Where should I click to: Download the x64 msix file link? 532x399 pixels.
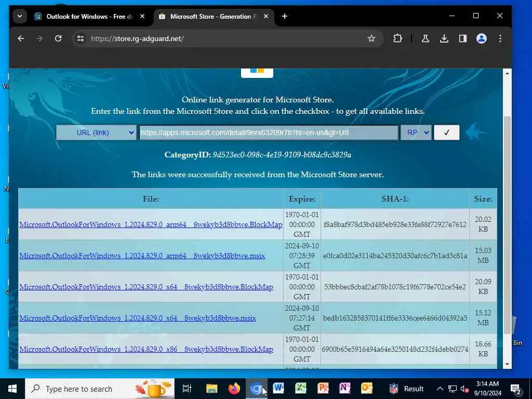coord(137,318)
